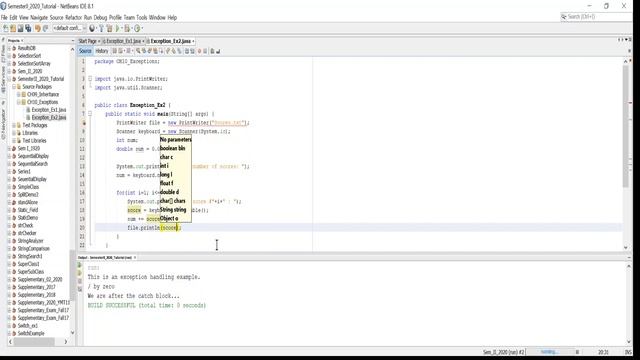Click the Last Edit icon in editor toolbar
The width and height of the screenshot is (640, 360).
114,51
